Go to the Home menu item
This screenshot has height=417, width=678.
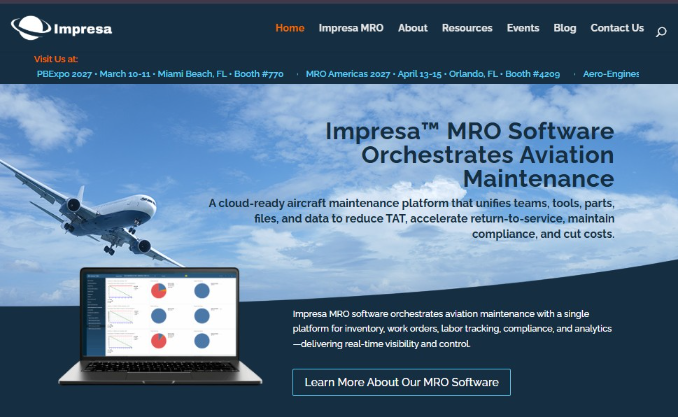point(290,28)
